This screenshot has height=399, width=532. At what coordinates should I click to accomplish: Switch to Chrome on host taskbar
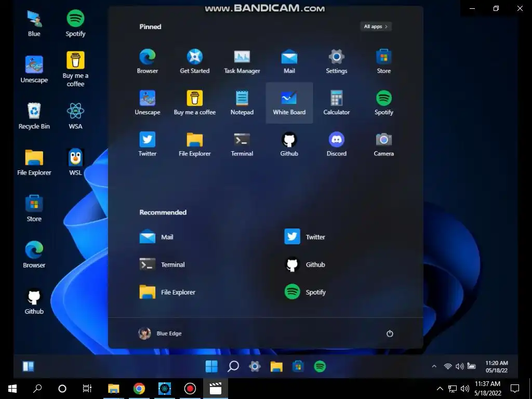point(139,389)
